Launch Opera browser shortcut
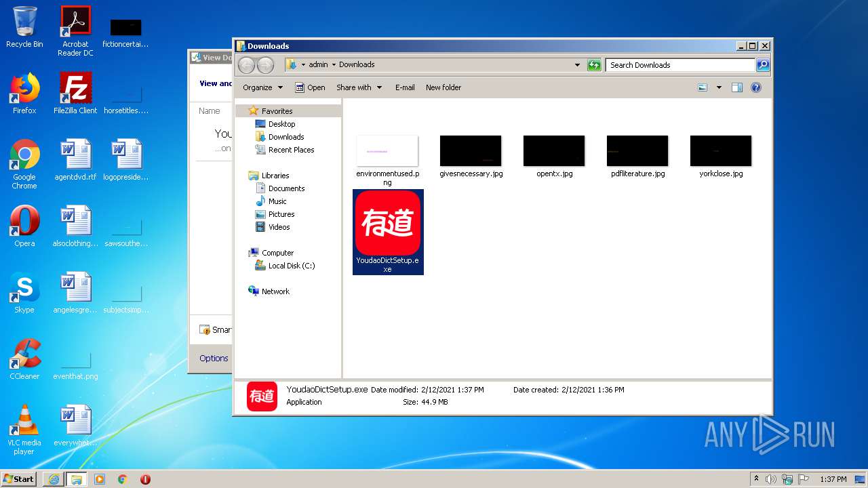The image size is (868, 488). 24,226
